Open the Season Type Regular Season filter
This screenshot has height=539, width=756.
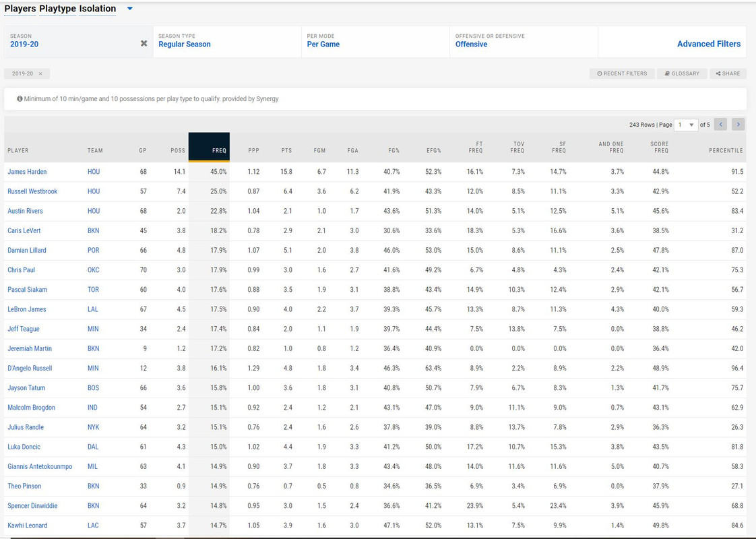click(227, 42)
